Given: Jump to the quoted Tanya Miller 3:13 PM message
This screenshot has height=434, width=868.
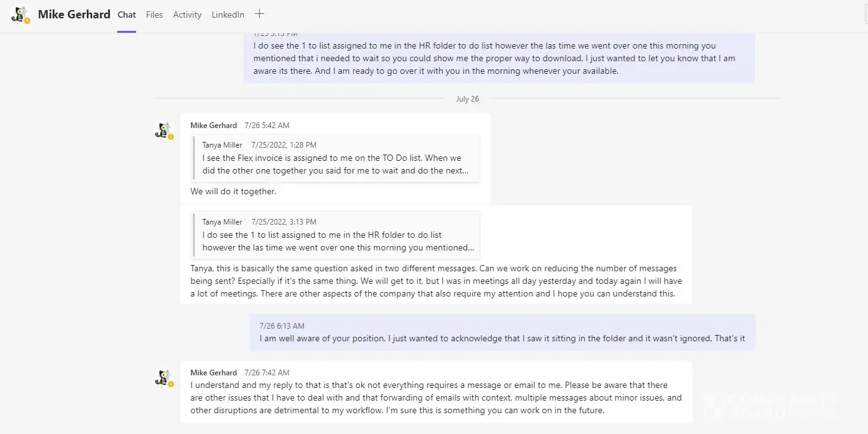Looking at the screenshot, I should point(337,235).
